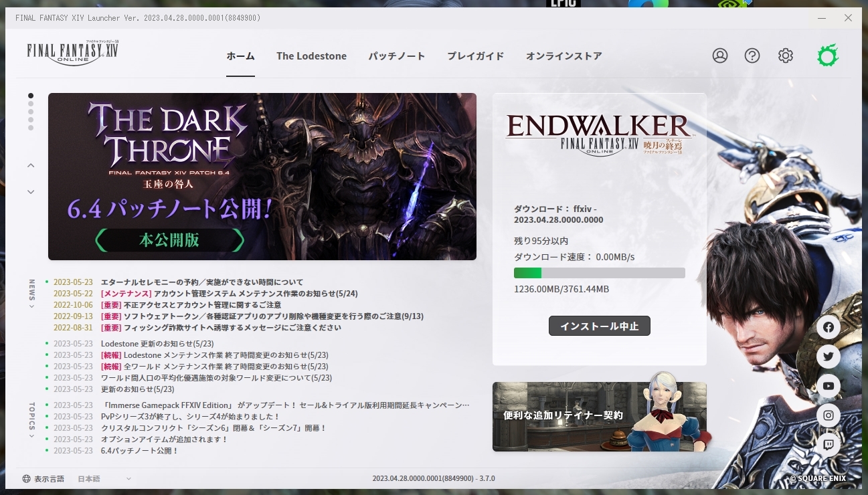Click version text 2023.04.28.0000.0001(8849900) - 3.7.0
Screen dimensions: 868x495
434,479
